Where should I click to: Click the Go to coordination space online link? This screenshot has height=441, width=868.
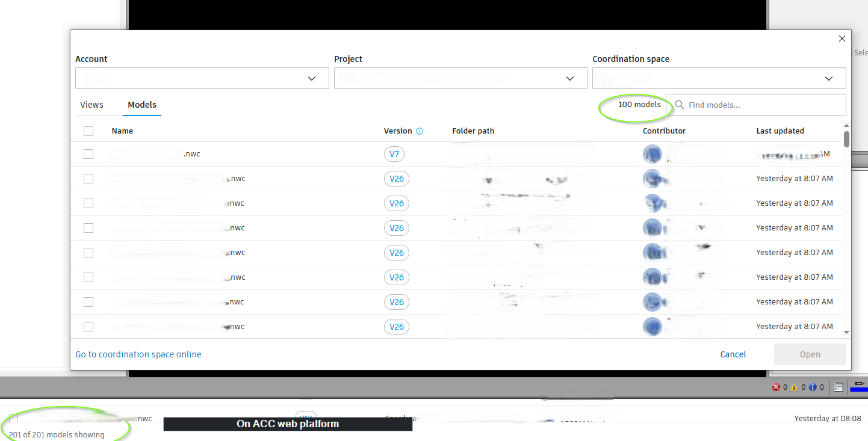tap(138, 354)
